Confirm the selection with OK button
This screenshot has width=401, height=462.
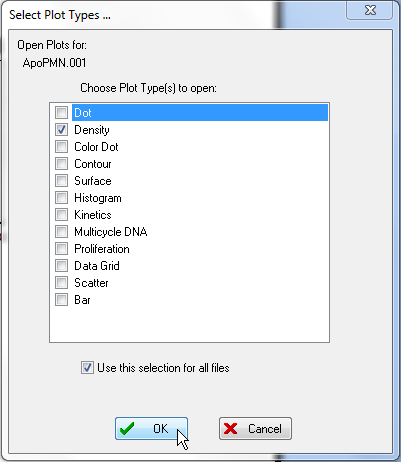[x=151, y=428]
